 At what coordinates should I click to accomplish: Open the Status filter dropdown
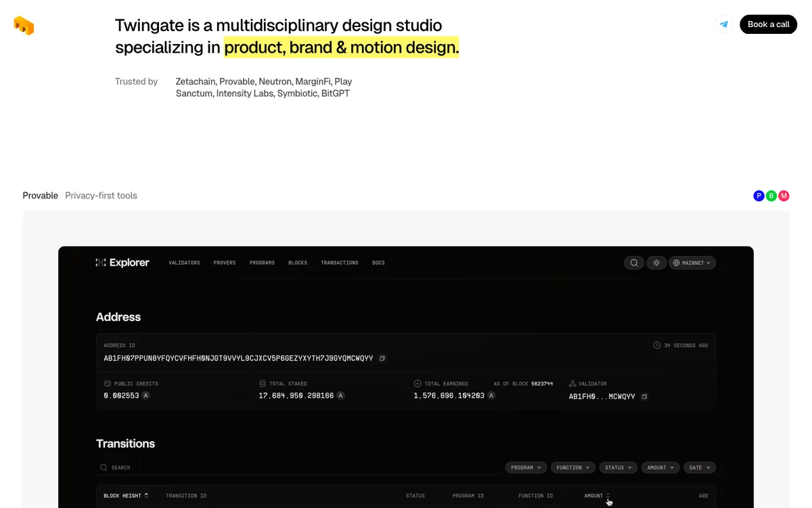tap(618, 467)
